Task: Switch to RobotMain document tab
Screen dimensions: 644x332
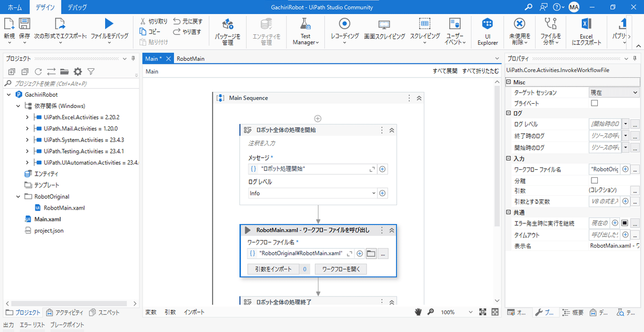Action: click(x=191, y=59)
